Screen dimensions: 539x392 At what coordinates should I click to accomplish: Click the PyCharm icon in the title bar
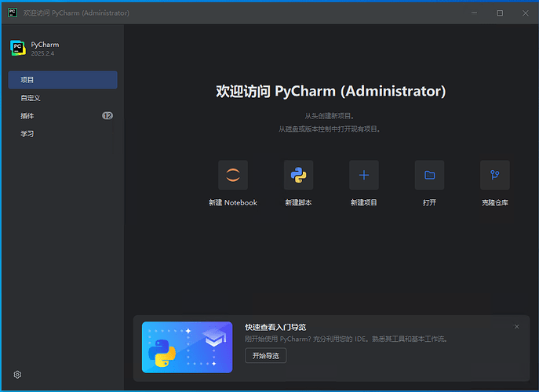[x=13, y=13]
